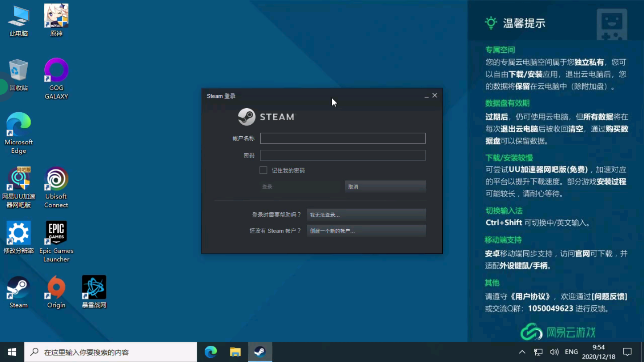This screenshot has width=644, height=362.
Task: Open the Windows Start menu
Action: 12,352
